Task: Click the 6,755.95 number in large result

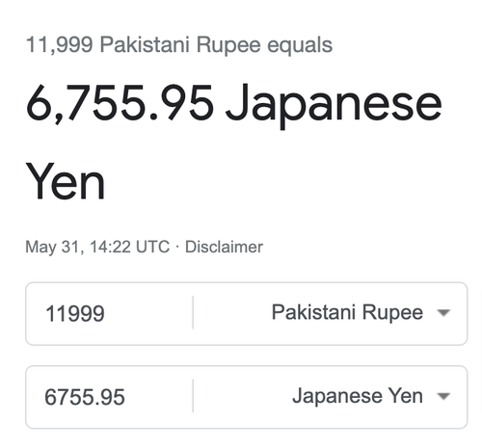Action: tap(120, 103)
